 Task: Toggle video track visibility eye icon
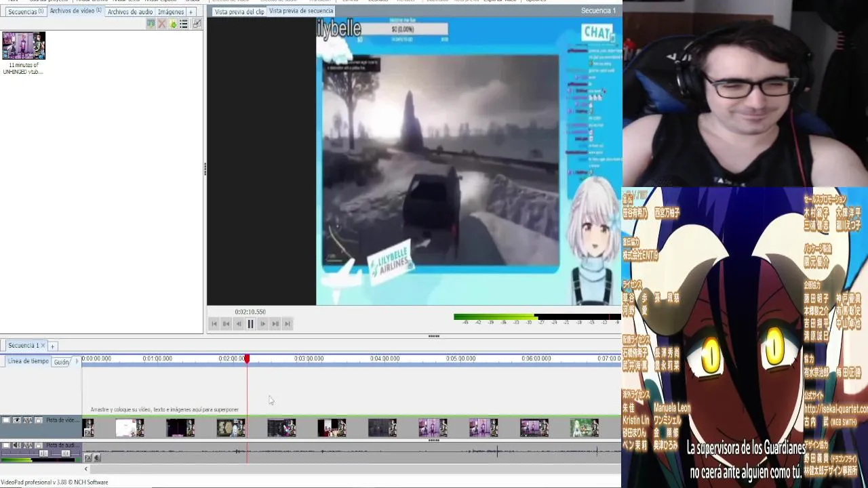pyautogui.click(x=17, y=420)
